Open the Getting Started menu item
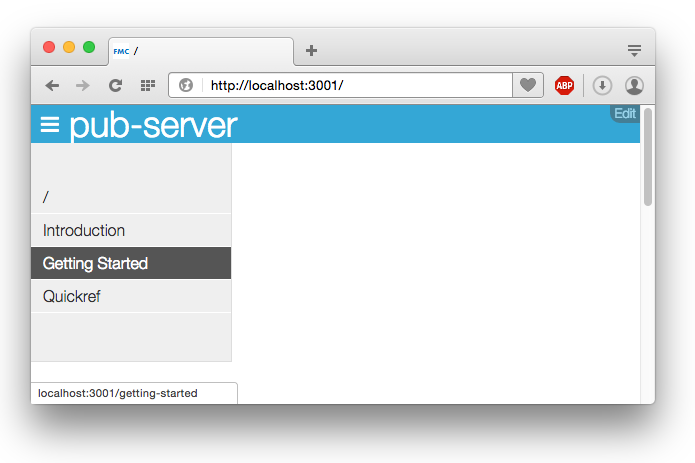The height and width of the screenshot is (463, 695). [131, 263]
